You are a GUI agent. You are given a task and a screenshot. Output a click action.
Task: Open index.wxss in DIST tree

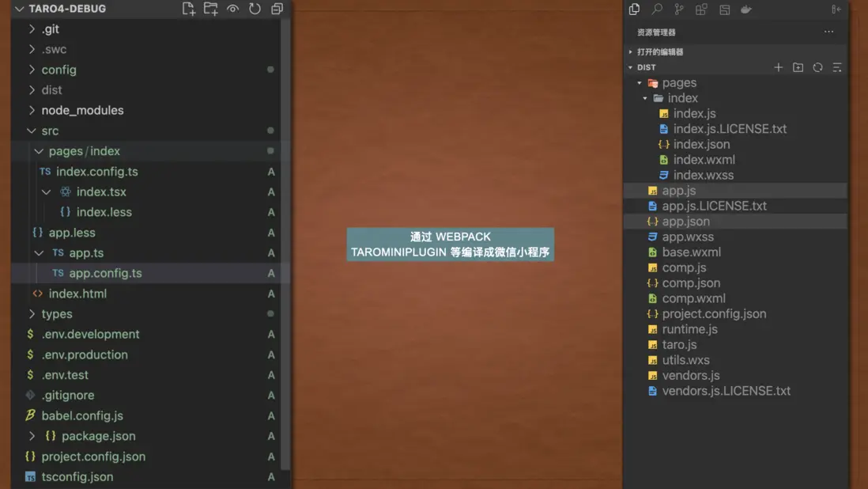point(703,176)
